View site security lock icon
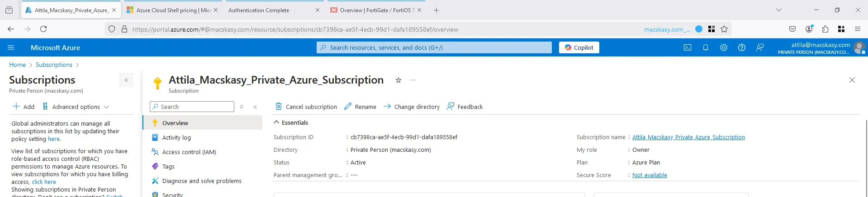 click(124, 29)
